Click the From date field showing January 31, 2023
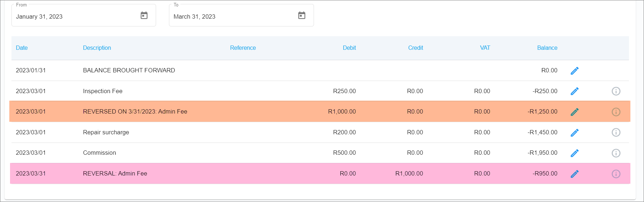Screen dimensions: 644x202 (x=72, y=16)
